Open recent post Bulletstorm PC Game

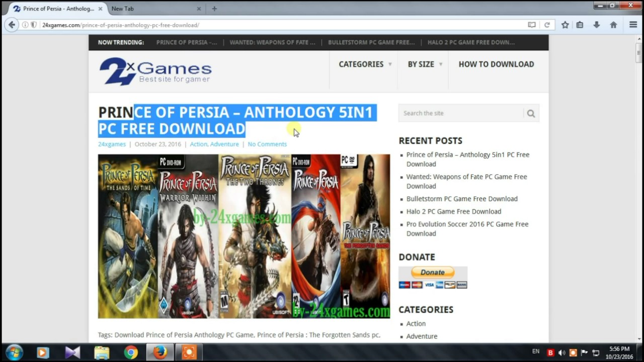tap(462, 199)
